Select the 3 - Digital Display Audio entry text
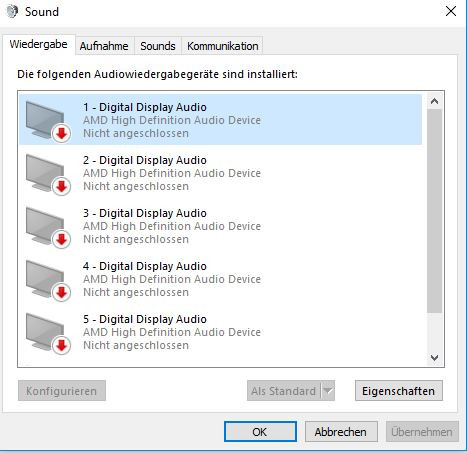This screenshot has width=467, height=453. [x=145, y=213]
